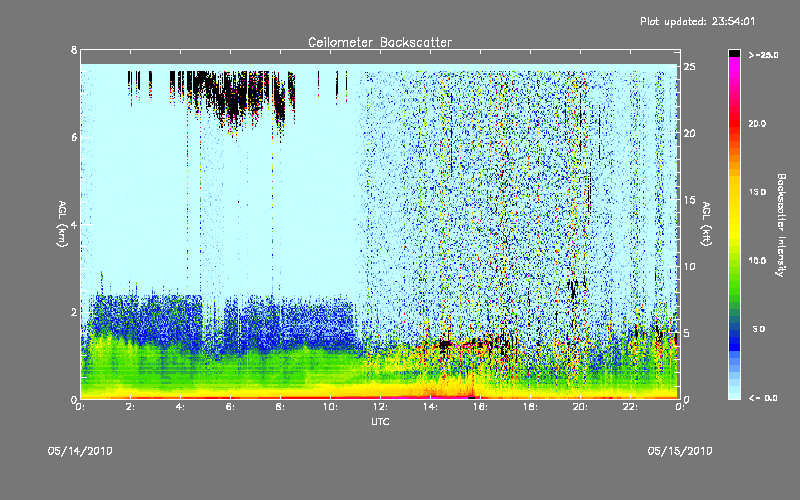The image size is (800, 500).
Task: Click the vertical "Backscatter Intensity" colorbar label
Action: (781, 225)
